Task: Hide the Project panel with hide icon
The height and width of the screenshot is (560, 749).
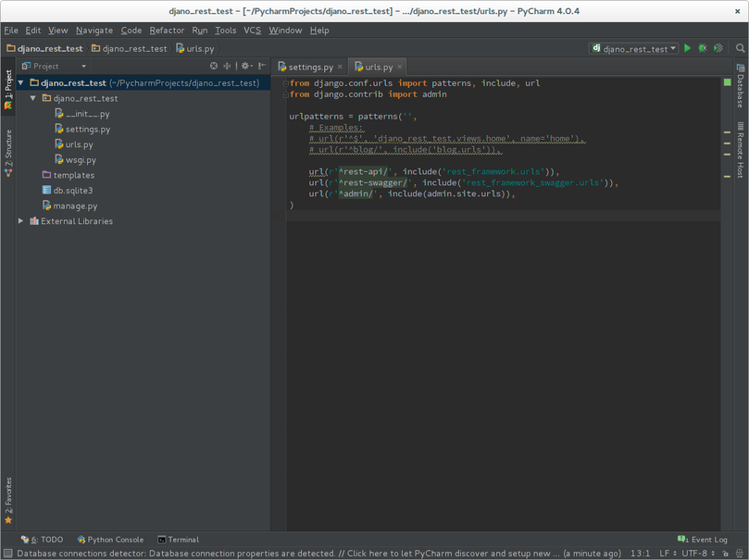Action: tap(262, 66)
